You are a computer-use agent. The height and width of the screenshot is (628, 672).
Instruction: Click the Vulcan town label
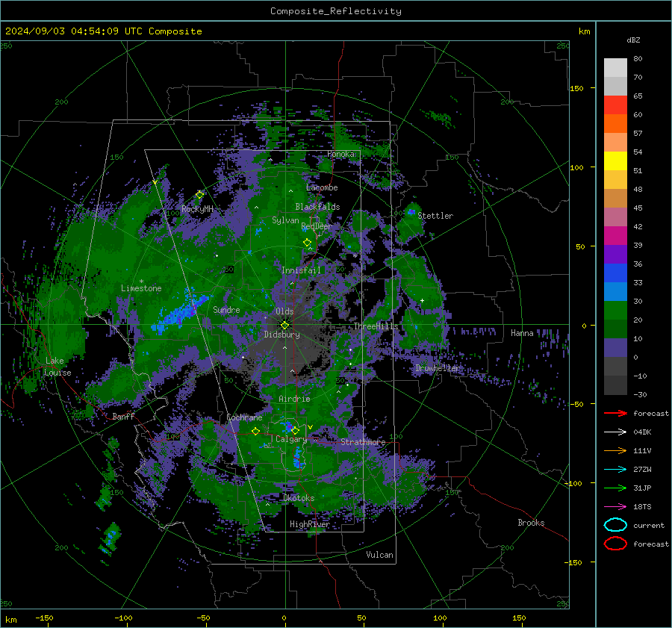(x=380, y=555)
